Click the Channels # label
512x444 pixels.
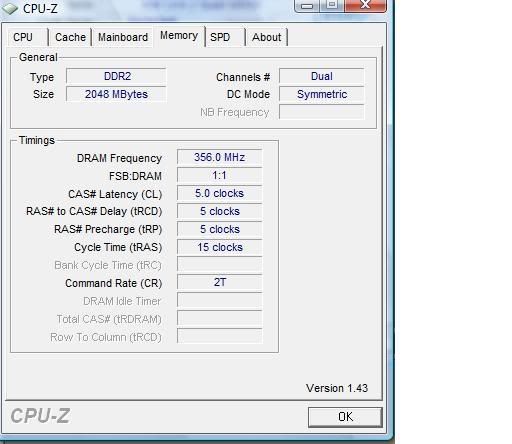pos(243,77)
